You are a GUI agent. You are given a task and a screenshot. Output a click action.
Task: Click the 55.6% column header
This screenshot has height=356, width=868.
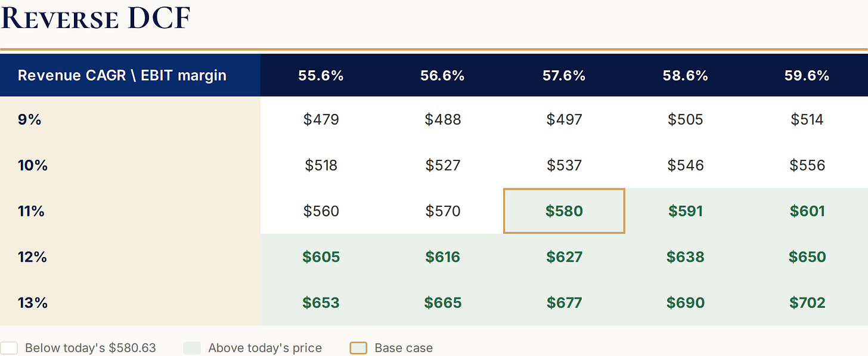point(321,76)
